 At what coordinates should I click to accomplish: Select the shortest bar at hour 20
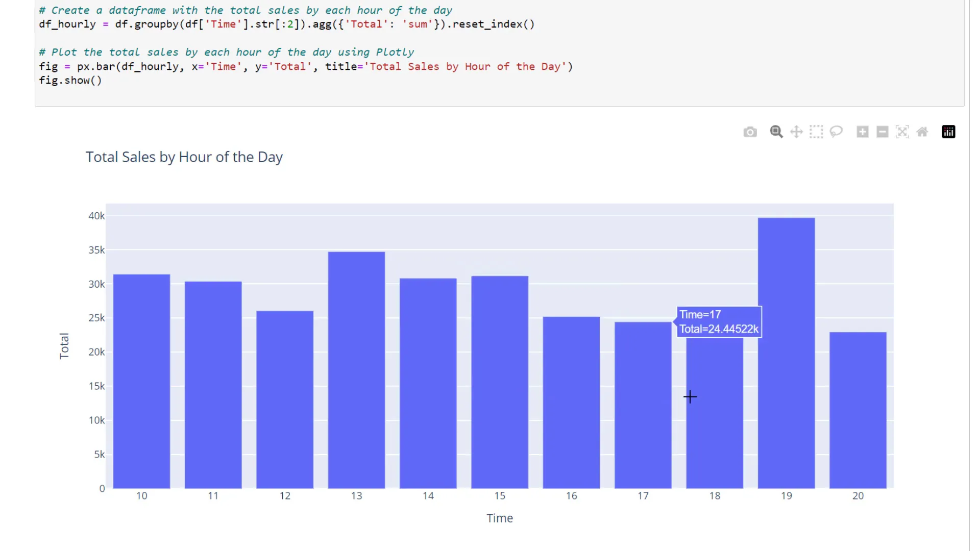coord(857,408)
